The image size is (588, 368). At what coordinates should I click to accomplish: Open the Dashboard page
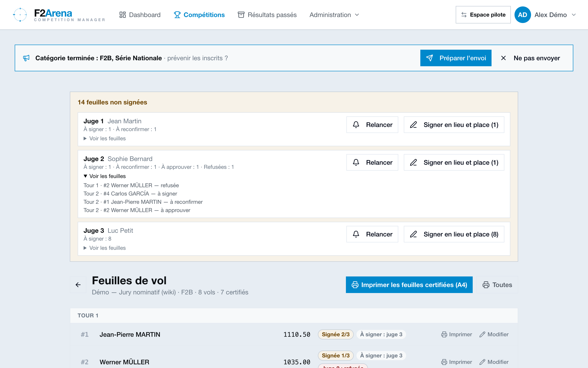click(x=140, y=15)
